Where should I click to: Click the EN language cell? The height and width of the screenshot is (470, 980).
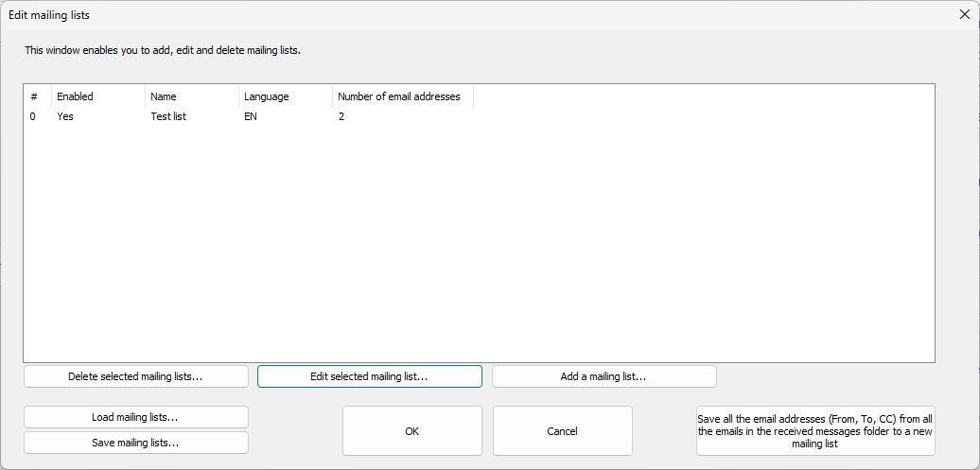(x=251, y=116)
